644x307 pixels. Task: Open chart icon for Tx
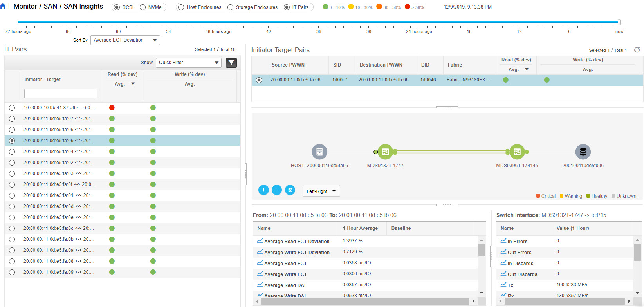[x=503, y=285]
